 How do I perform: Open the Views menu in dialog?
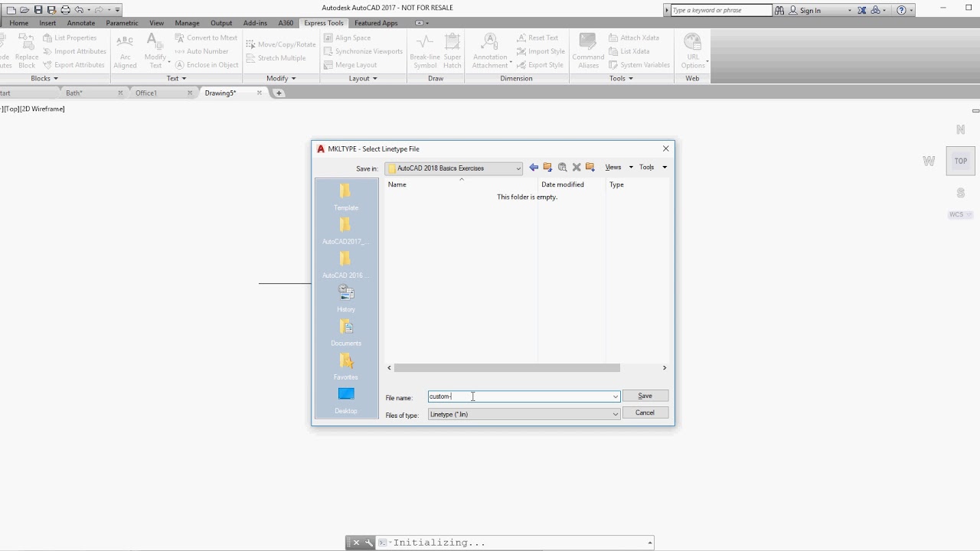coord(619,167)
